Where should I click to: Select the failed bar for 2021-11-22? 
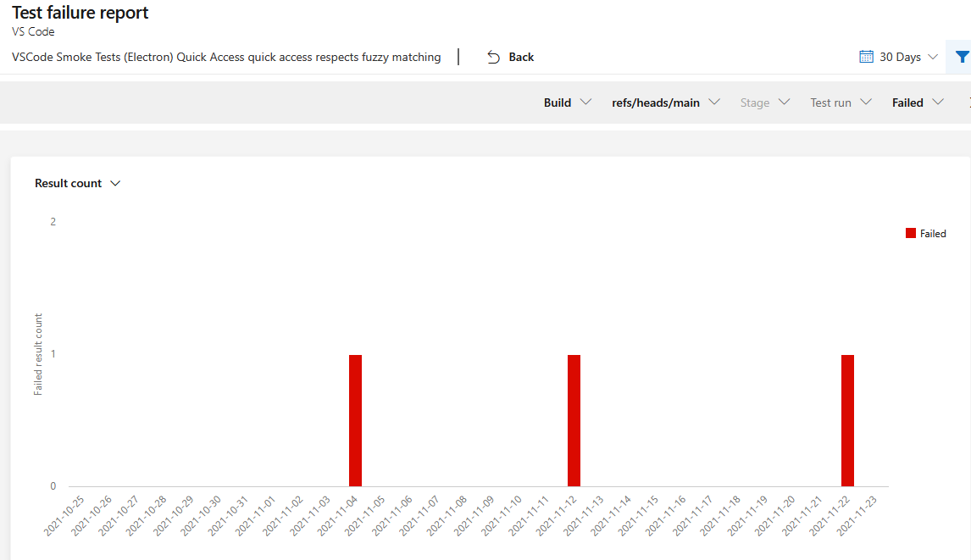848,420
